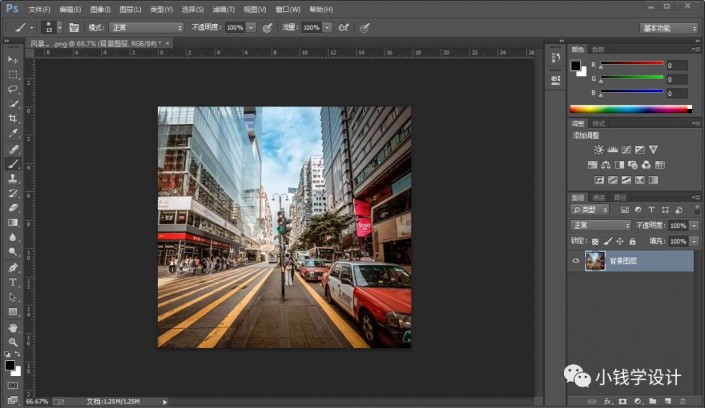Swap foreground and background colors
The height and width of the screenshot is (408, 705).
point(17,354)
